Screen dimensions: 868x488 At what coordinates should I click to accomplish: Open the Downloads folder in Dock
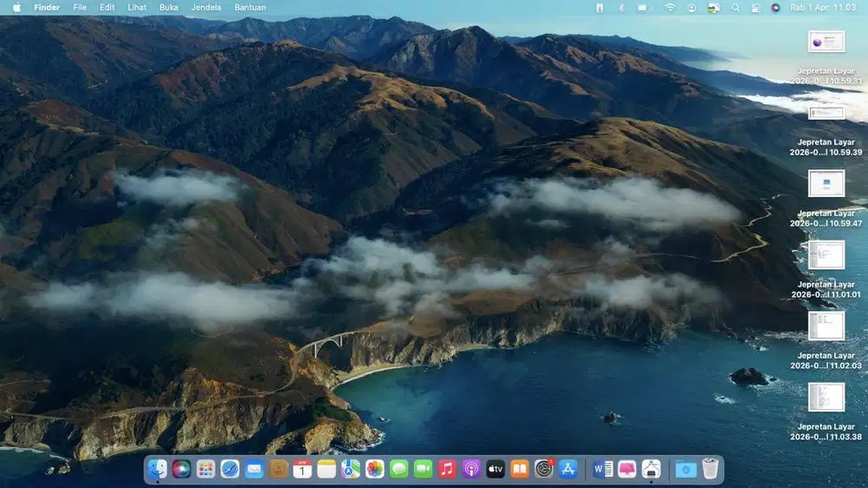[x=686, y=469]
